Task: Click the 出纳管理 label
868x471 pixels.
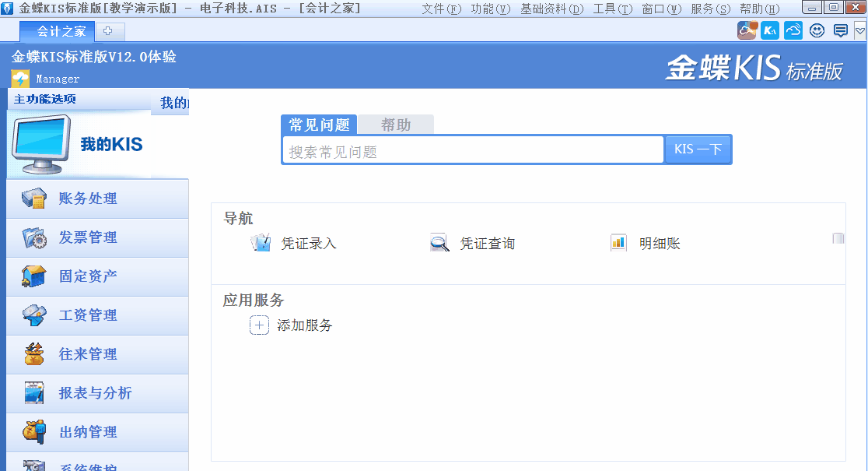Action: (88, 431)
